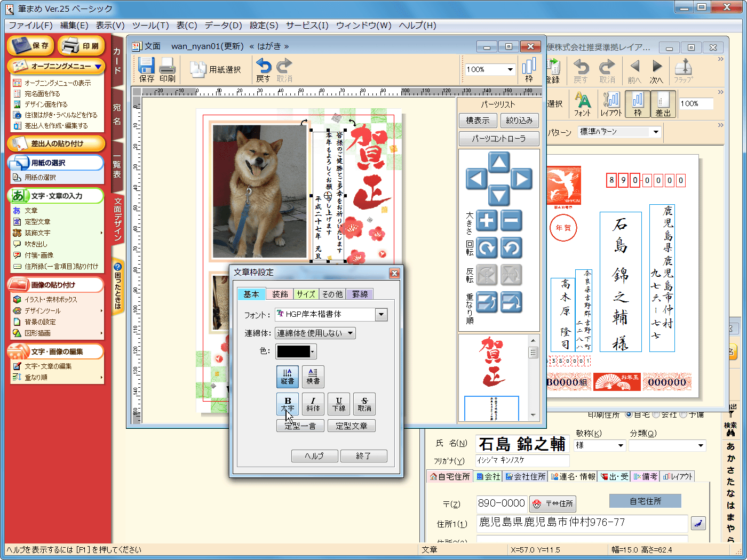
Task: Switch to 装飾 tab in 文章枠設定
Action: coord(280,294)
